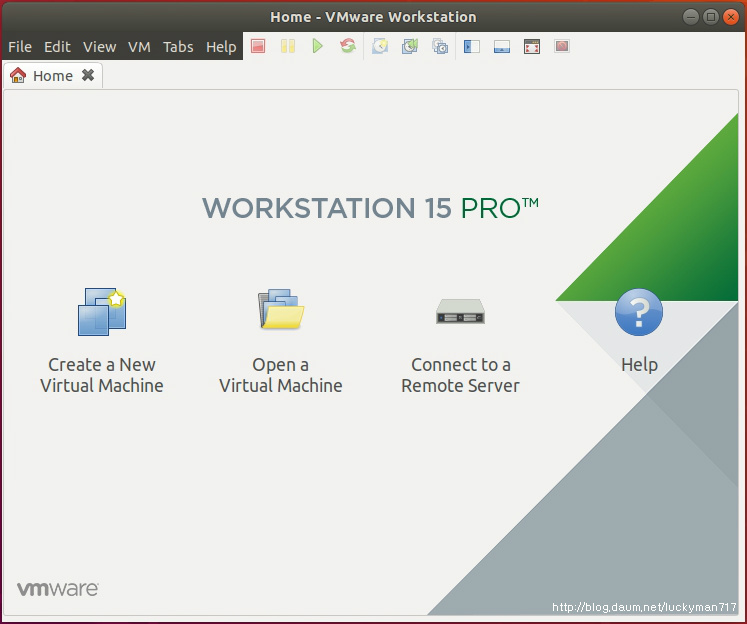Click the Restart guest arrows icon
747x624 pixels.
point(348,46)
